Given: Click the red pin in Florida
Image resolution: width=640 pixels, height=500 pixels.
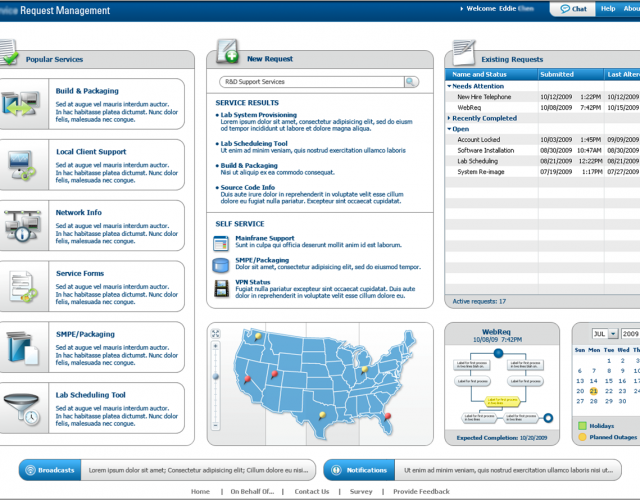Looking at the screenshot, I should click(x=388, y=417).
